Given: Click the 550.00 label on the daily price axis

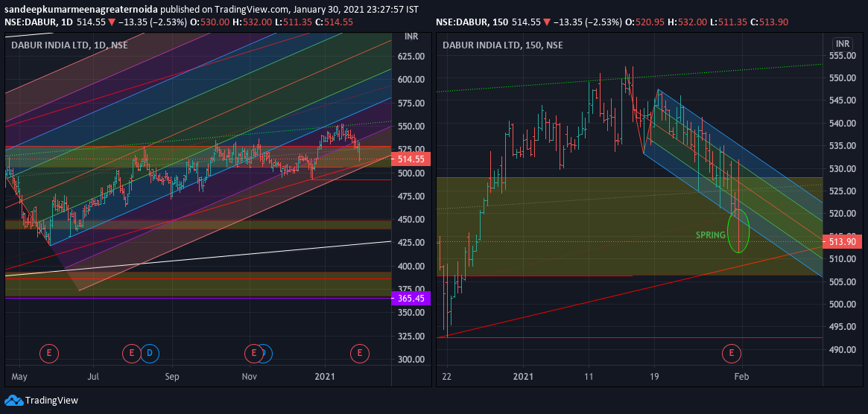Looking at the screenshot, I should (411, 126).
